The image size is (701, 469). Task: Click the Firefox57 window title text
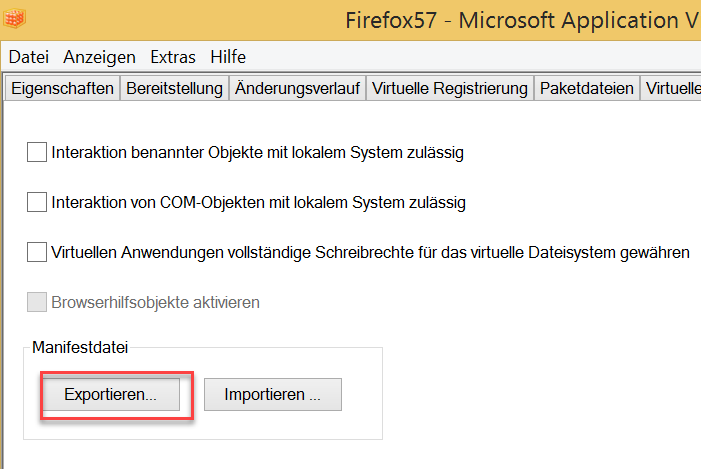coord(522,20)
